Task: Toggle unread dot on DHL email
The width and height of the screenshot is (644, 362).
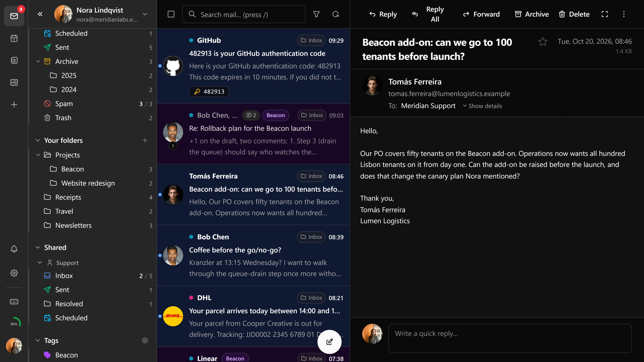Action: (160, 316)
